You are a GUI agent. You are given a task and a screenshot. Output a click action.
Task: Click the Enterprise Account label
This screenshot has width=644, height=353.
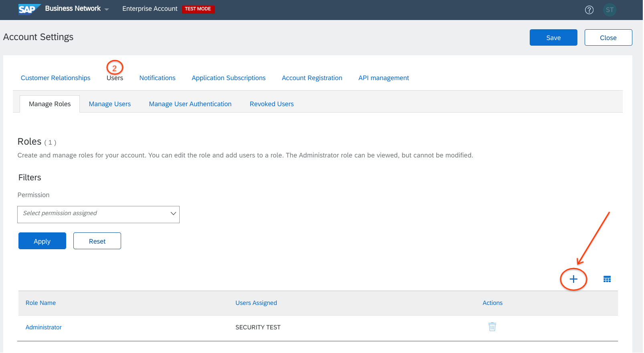point(150,9)
